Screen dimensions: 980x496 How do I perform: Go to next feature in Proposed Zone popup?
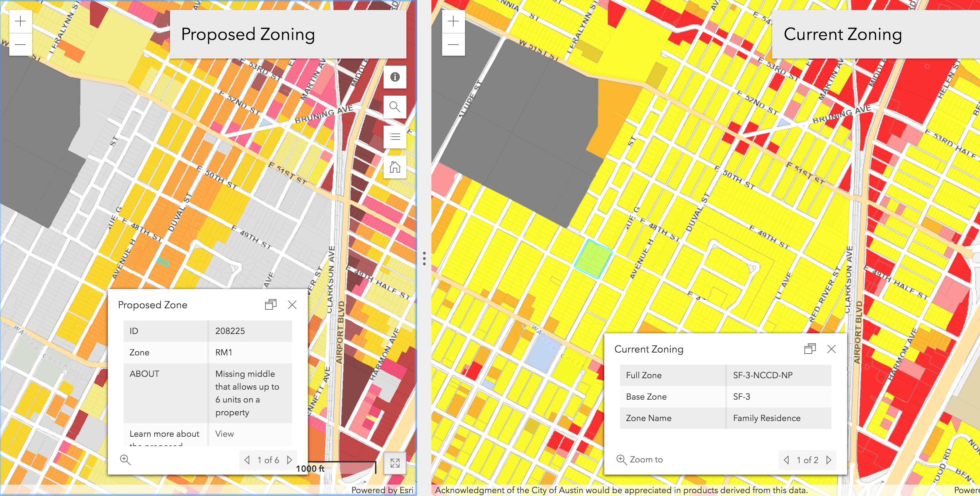[290, 460]
